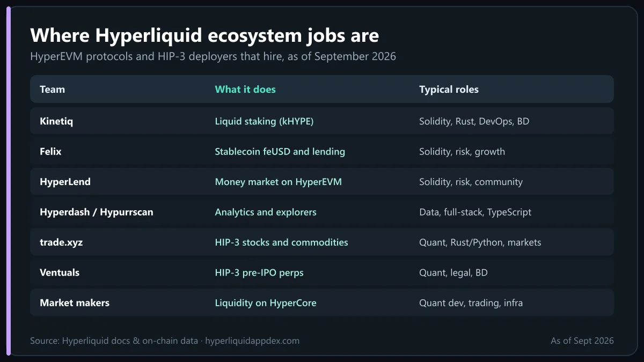Click the title 'Where Hyperliquid ecosystem jobs are'
Screen dimensions: 644x362
pos(204,35)
